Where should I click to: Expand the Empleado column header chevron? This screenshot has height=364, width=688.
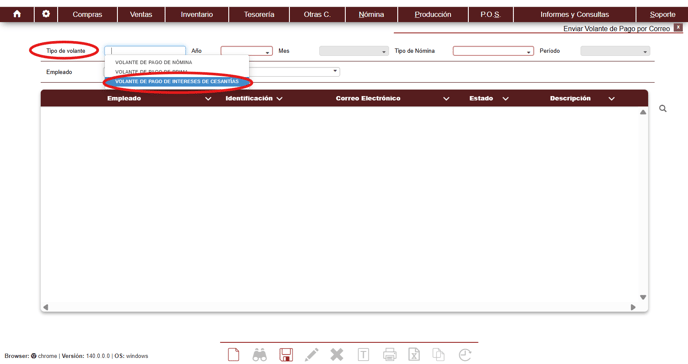click(x=208, y=99)
